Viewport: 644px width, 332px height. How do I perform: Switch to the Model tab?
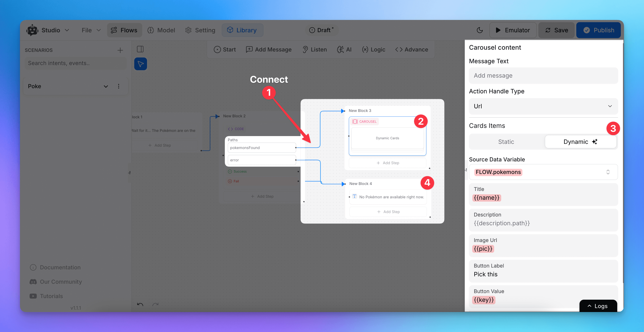point(161,30)
